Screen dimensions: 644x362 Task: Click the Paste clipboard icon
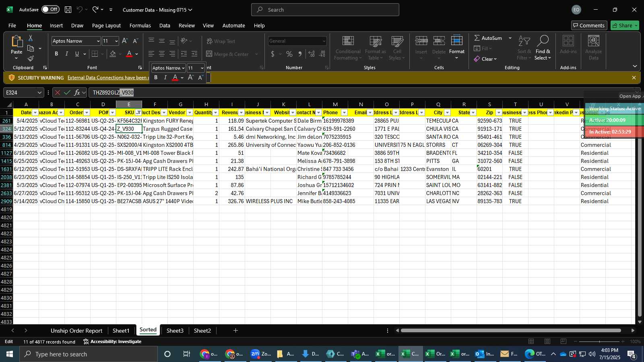click(x=17, y=41)
